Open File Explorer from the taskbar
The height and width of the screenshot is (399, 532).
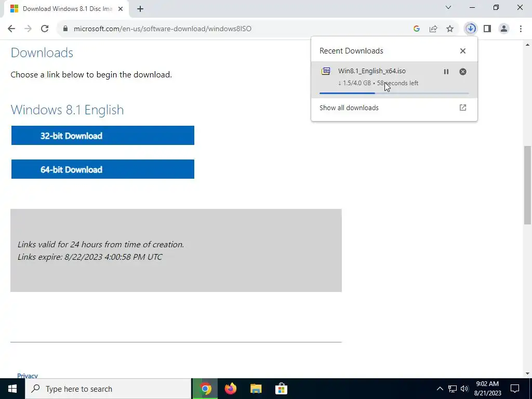click(x=256, y=389)
